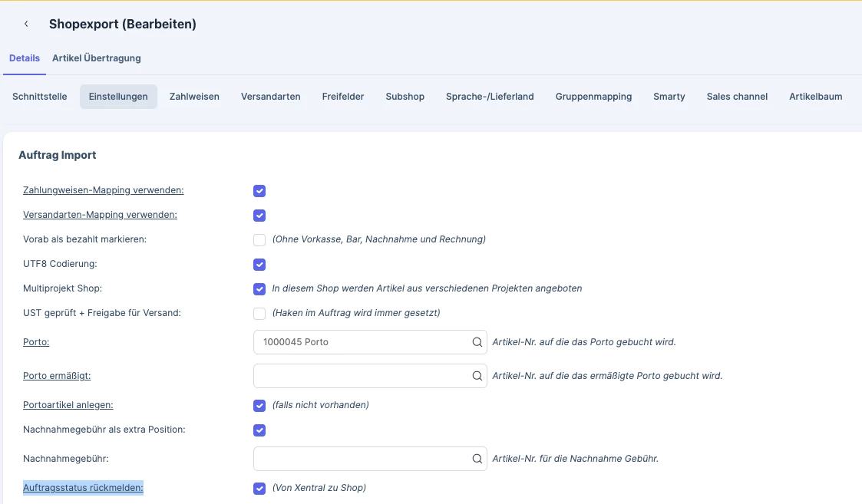Click the search icon in Nachnahmegebühr field

click(x=477, y=459)
